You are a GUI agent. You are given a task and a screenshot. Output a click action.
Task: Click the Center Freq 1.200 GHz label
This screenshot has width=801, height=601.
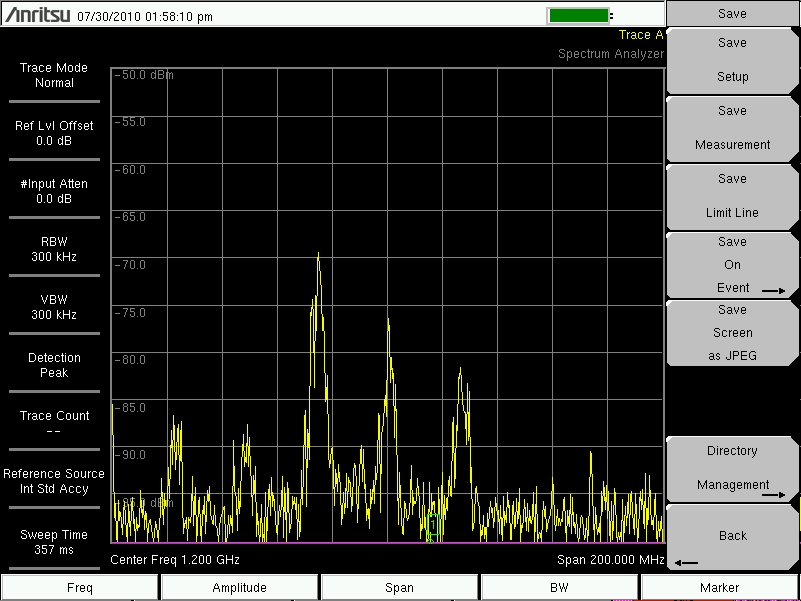coord(175,560)
